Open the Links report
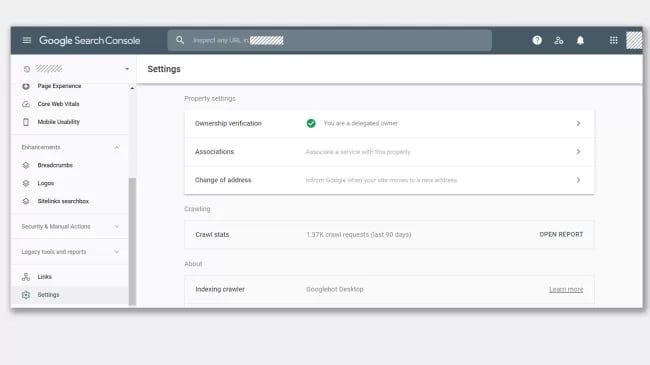Image resolution: width=650 pixels, height=365 pixels. click(x=44, y=277)
